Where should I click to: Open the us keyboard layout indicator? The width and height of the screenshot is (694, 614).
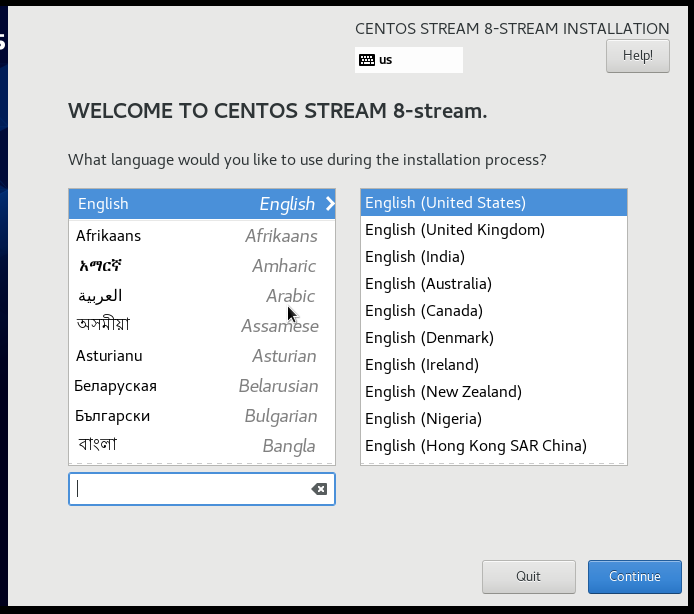409,60
